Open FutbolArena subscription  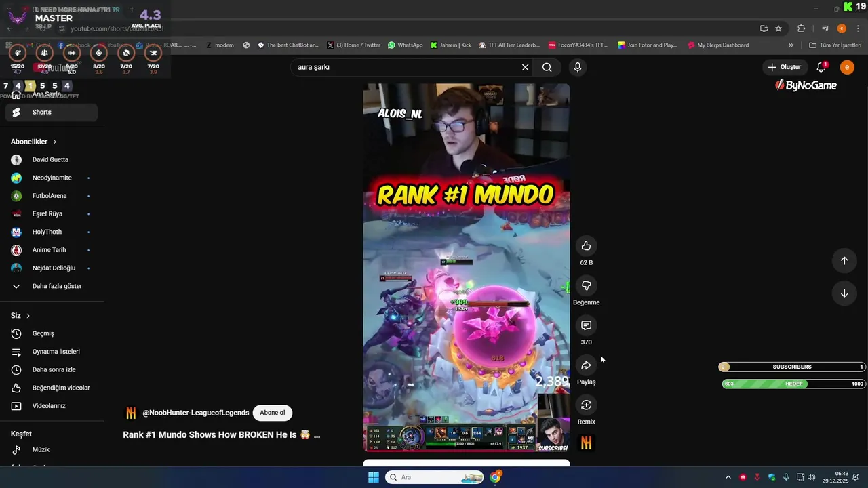tap(52, 196)
